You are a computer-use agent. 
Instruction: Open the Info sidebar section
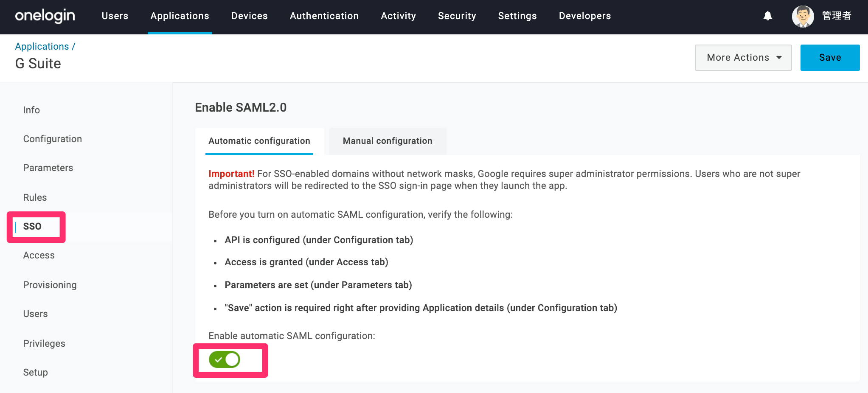point(31,110)
